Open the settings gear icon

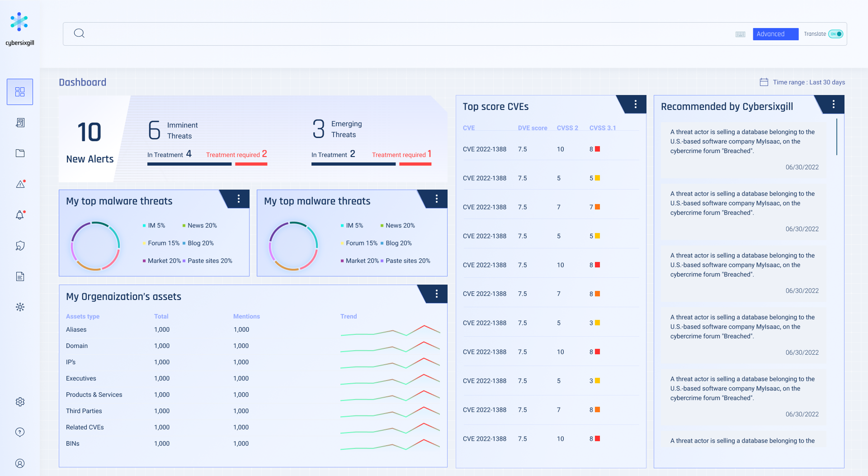pos(20,402)
